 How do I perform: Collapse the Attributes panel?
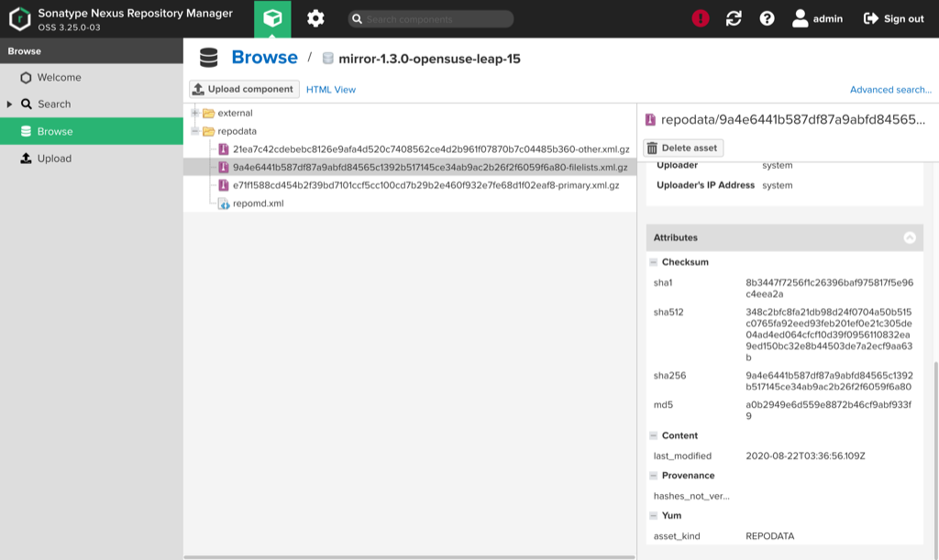point(909,237)
